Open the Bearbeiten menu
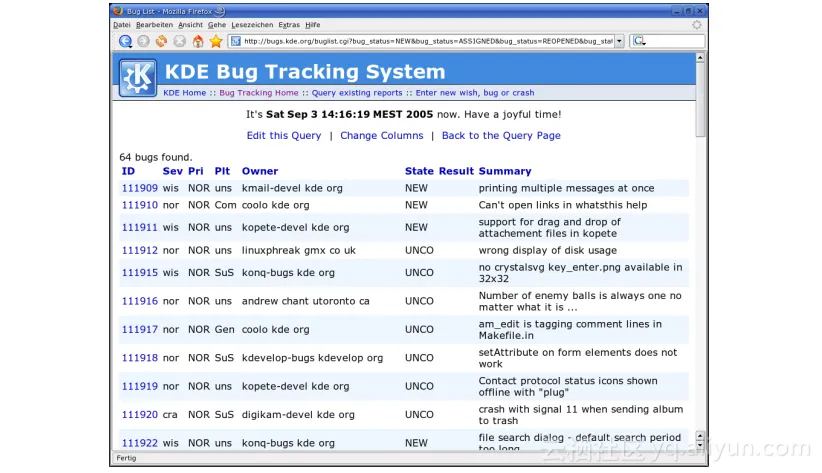 154,25
